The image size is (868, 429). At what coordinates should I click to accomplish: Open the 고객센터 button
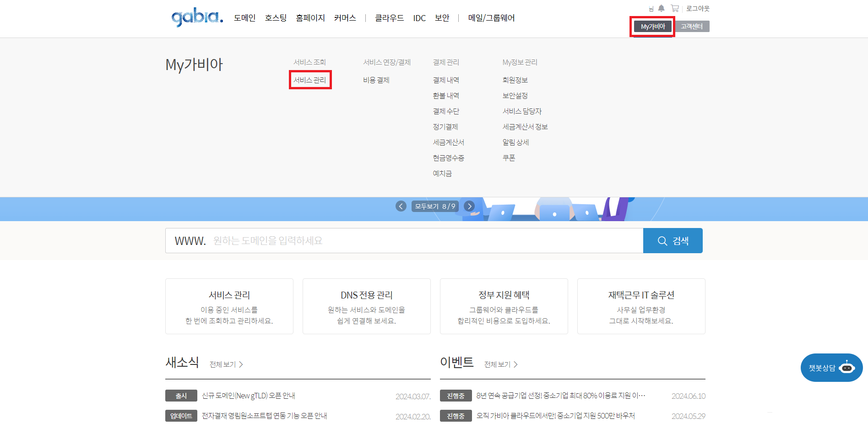coord(691,27)
